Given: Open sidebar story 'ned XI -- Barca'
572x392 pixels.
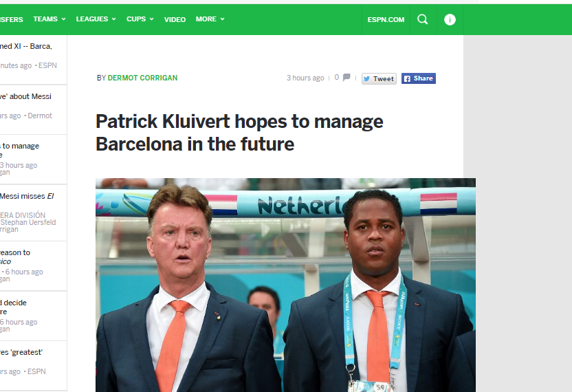Looking at the screenshot, I should pos(26,46).
